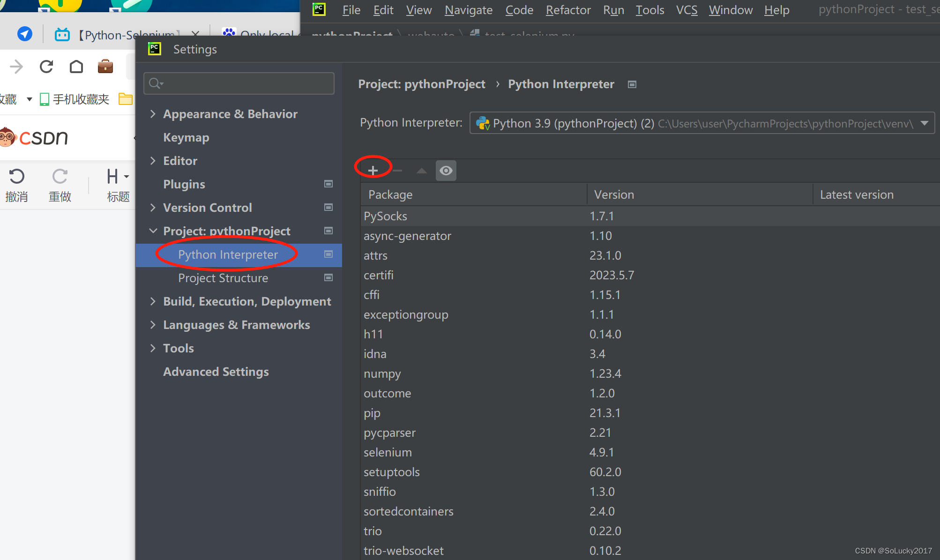Open the Python Interpreter dropdown
940x560 pixels.
tap(924, 123)
